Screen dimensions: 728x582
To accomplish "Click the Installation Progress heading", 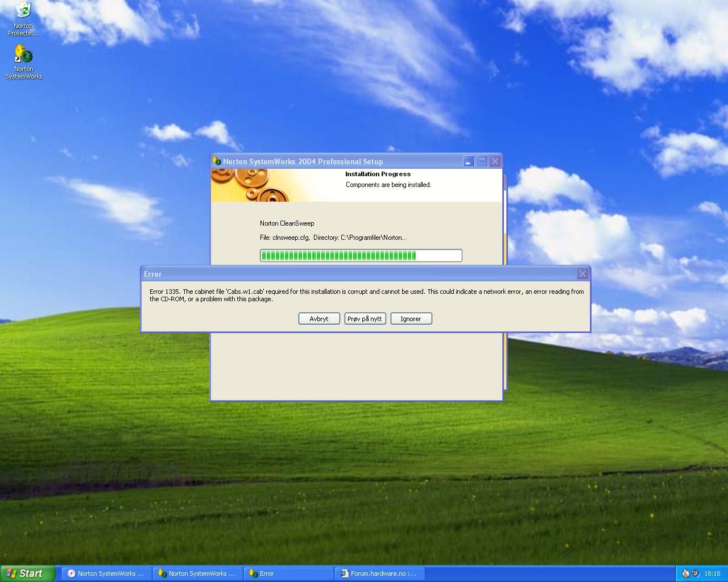I will click(378, 174).
